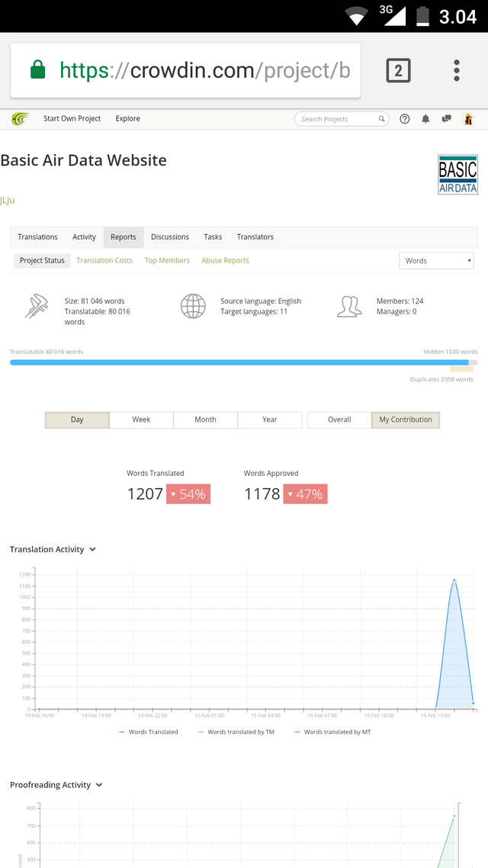Click Start Own Project link
Image resolution: width=488 pixels, height=868 pixels.
pyautogui.click(x=72, y=118)
